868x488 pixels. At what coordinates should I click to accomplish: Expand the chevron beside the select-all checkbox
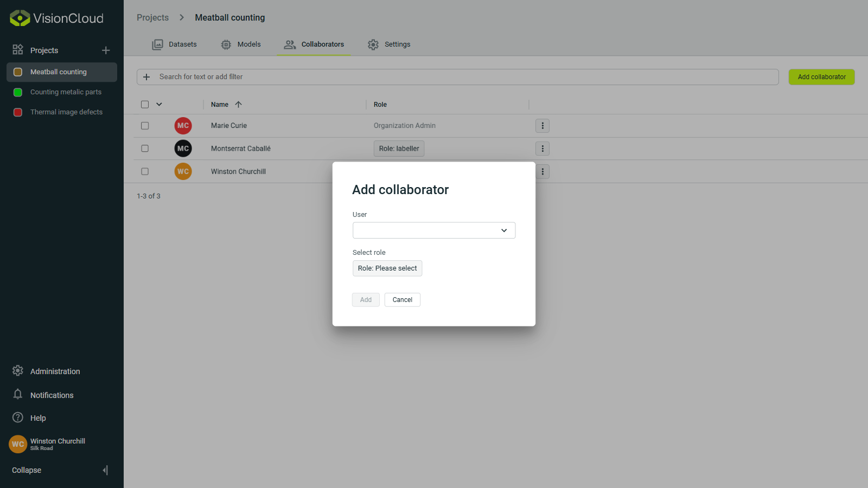pos(158,104)
